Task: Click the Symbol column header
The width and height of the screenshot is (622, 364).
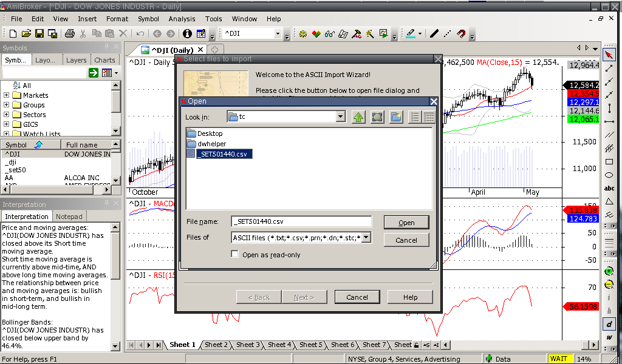Action: coord(32,145)
